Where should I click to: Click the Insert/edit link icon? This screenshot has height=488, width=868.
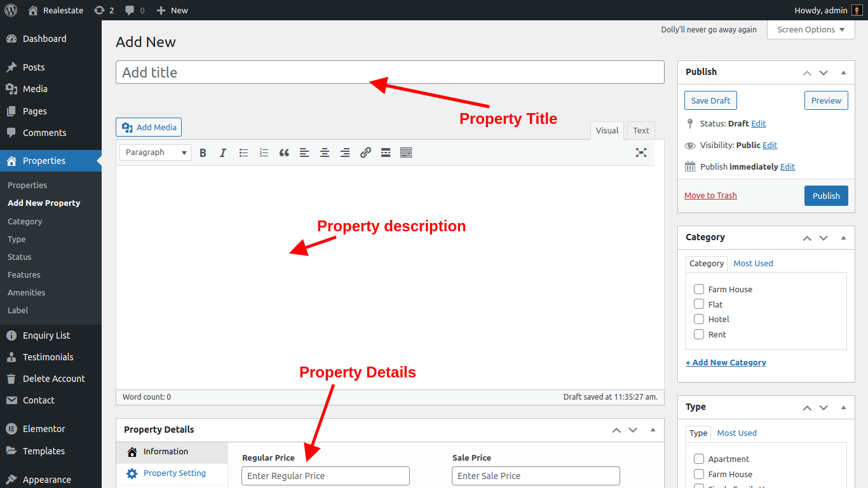click(x=365, y=152)
